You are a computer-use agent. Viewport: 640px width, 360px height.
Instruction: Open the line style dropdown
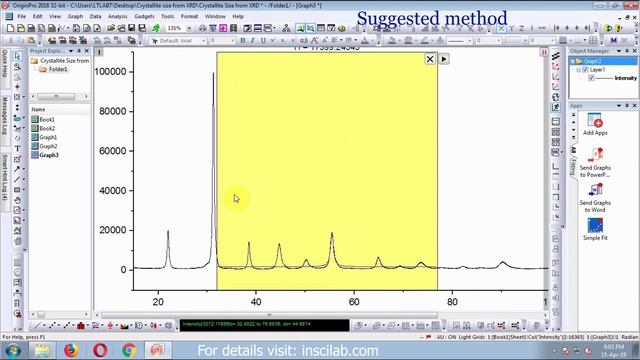click(x=470, y=41)
